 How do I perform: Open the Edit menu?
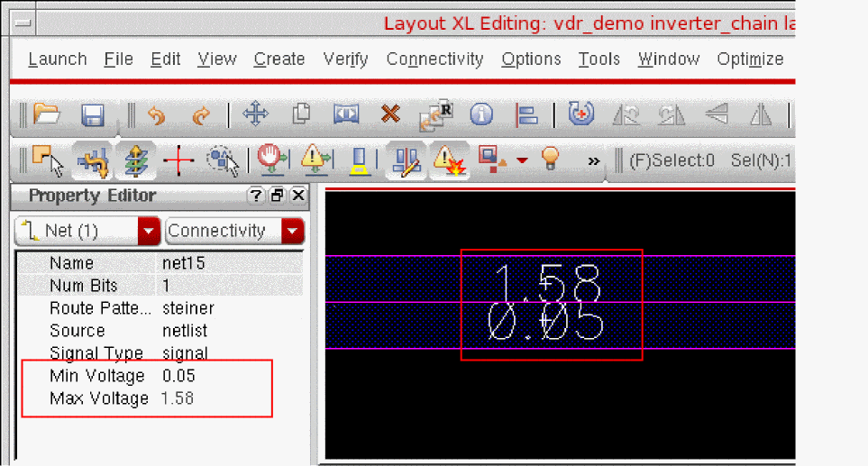(166, 59)
